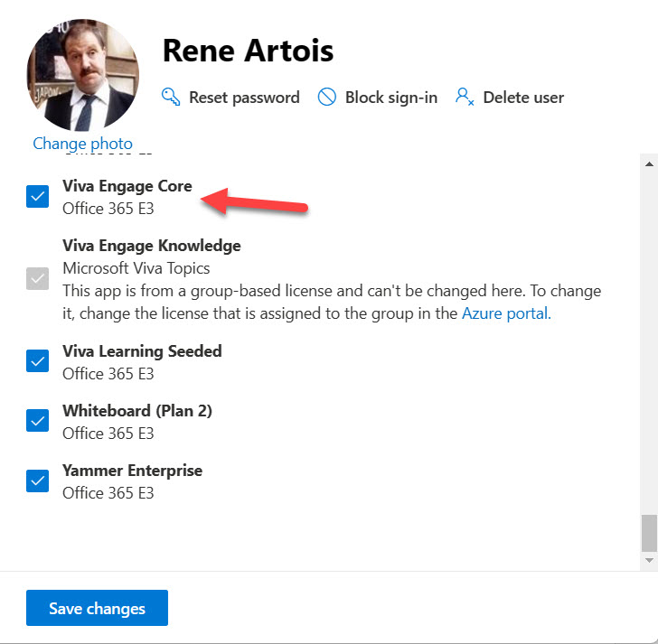The width and height of the screenshot is (658, 644).
Task: Click the Viva Learning Seeded label
Action: [142, 351]
